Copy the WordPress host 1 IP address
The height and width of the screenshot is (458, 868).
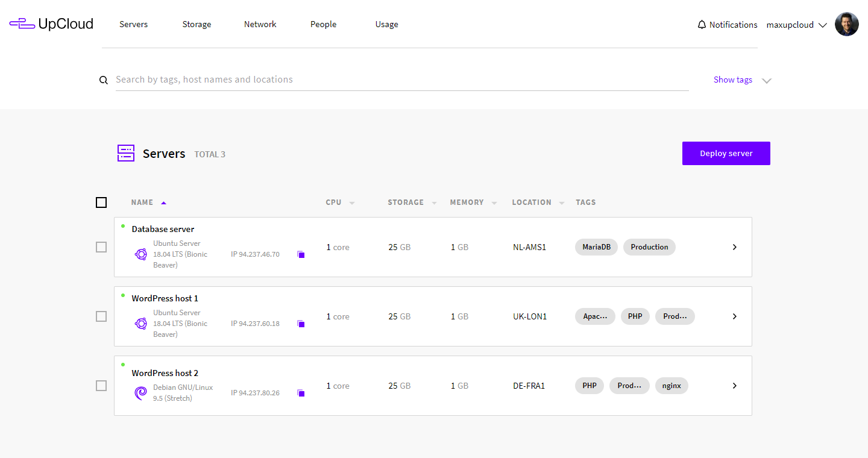point(301,324)
